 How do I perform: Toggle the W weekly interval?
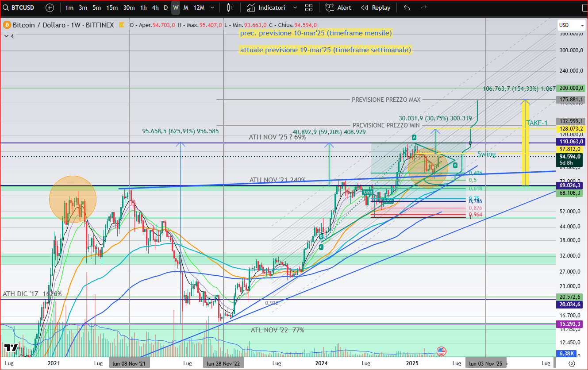pos(175,8)
